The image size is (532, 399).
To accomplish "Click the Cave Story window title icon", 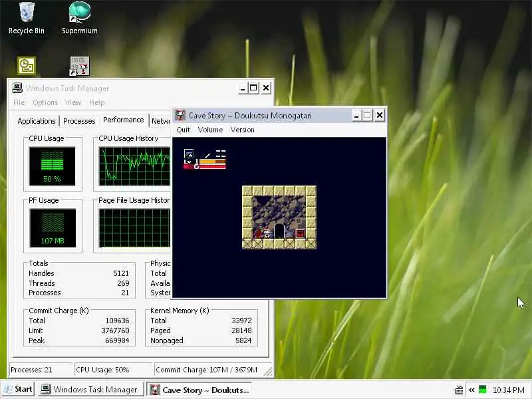I will point(180,115).
